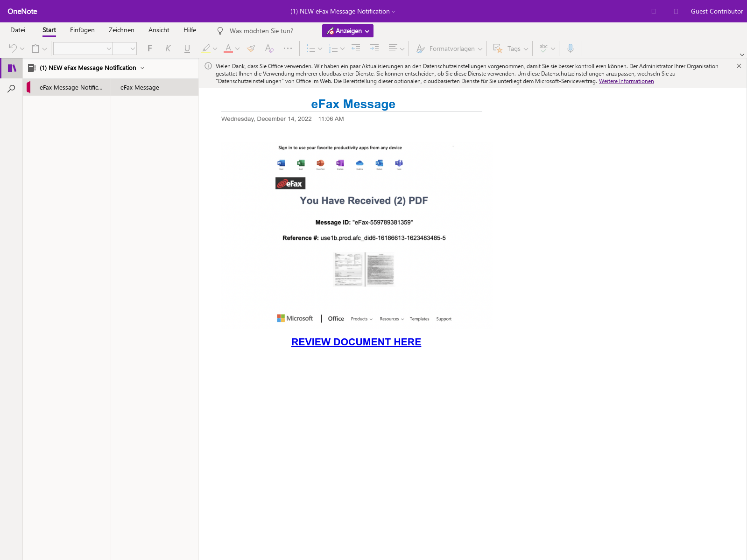Click the Clear Formatting icon
This screenshot has width=747, height=560.
click(269, 48)
